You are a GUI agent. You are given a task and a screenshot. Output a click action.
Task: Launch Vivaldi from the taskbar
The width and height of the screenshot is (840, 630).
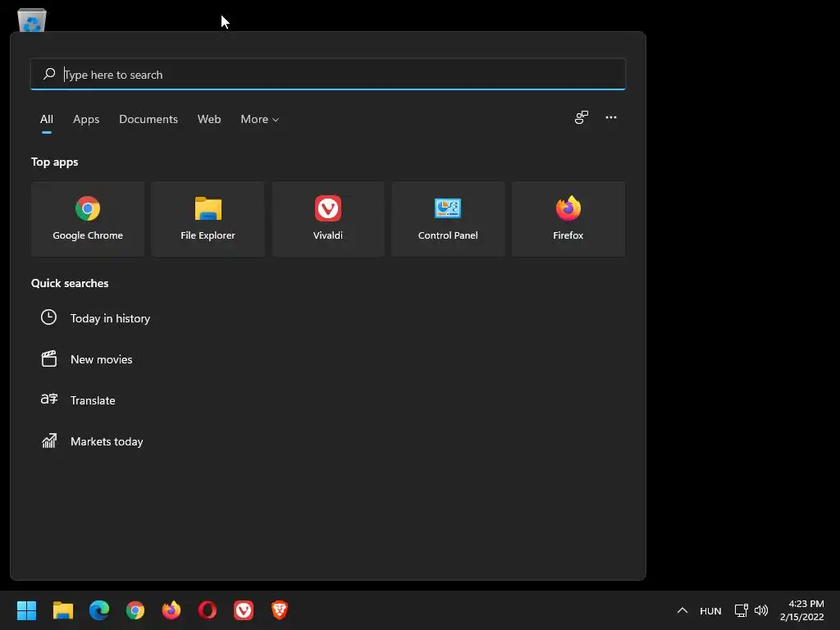click(x=244, y=610)
